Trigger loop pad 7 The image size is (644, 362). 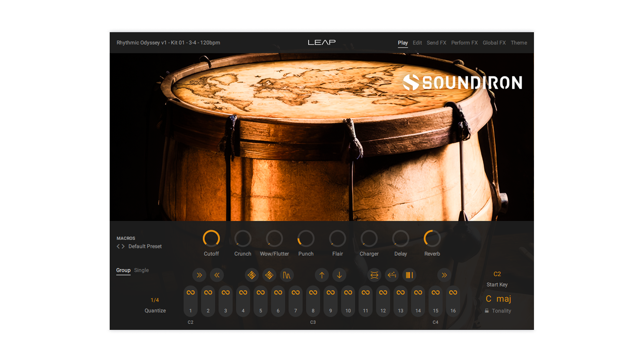click(296, 301)
